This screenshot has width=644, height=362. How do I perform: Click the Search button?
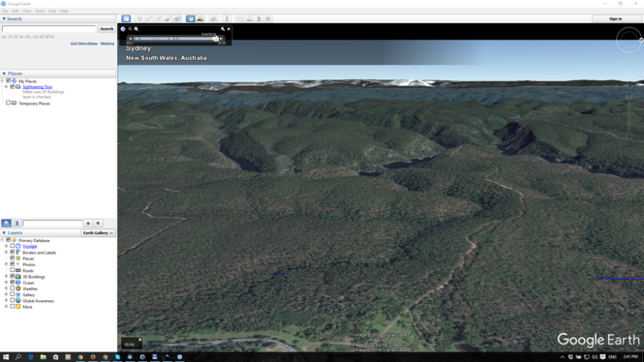pos(107,29)
